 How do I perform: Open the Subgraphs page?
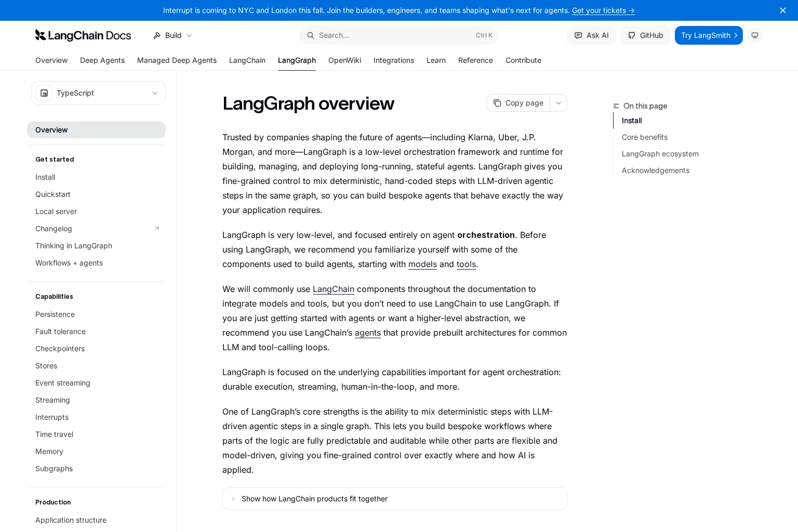[x=54, y=469]
